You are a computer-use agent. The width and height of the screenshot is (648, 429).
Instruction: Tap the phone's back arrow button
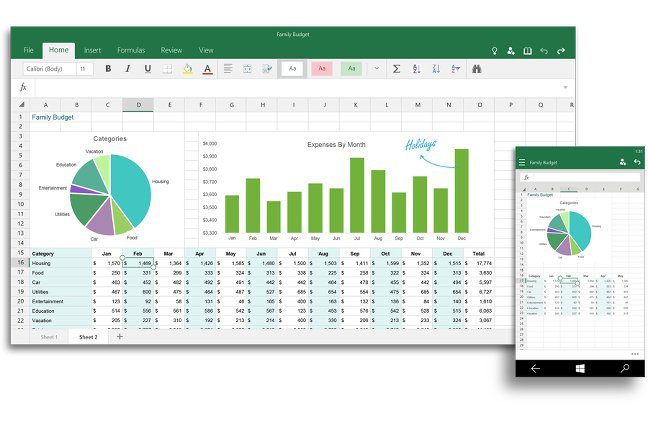[x=535, y=368]
